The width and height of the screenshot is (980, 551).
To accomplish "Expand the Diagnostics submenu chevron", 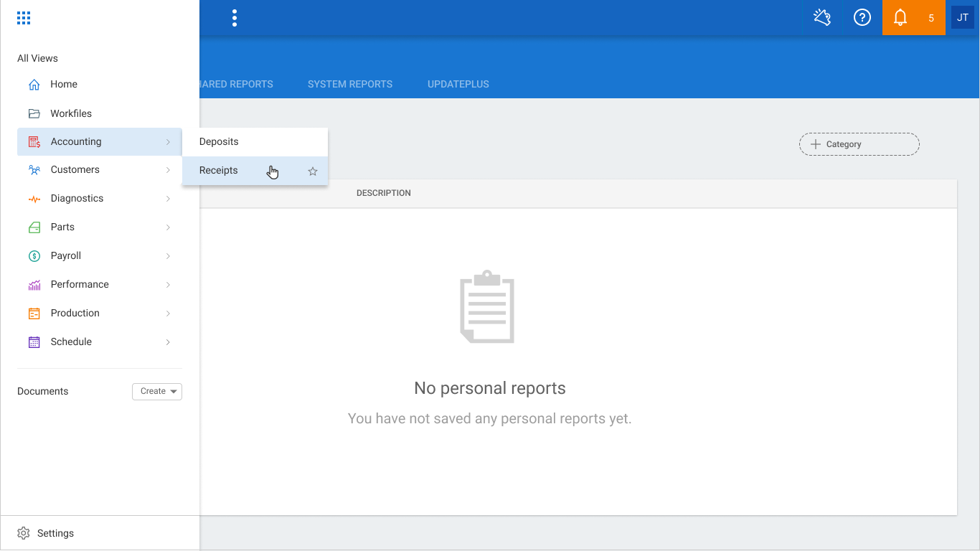I will tap(168, 199).
